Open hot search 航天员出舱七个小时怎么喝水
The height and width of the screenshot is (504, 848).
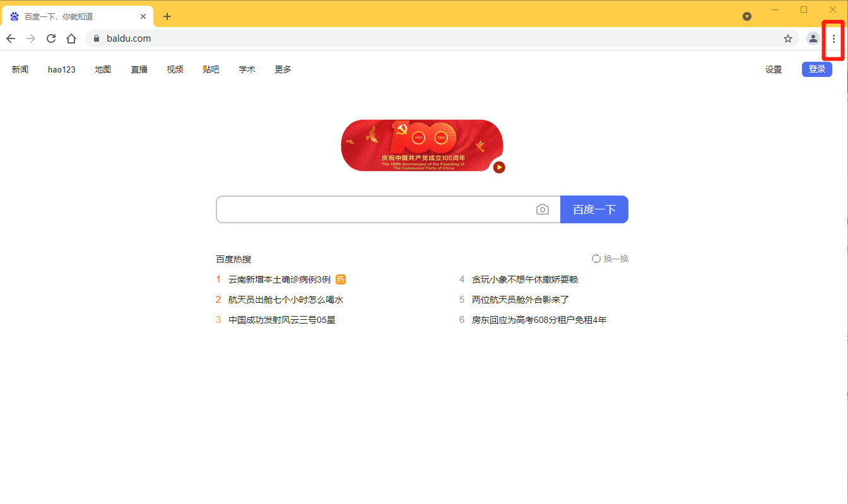(x=286, y=300)
